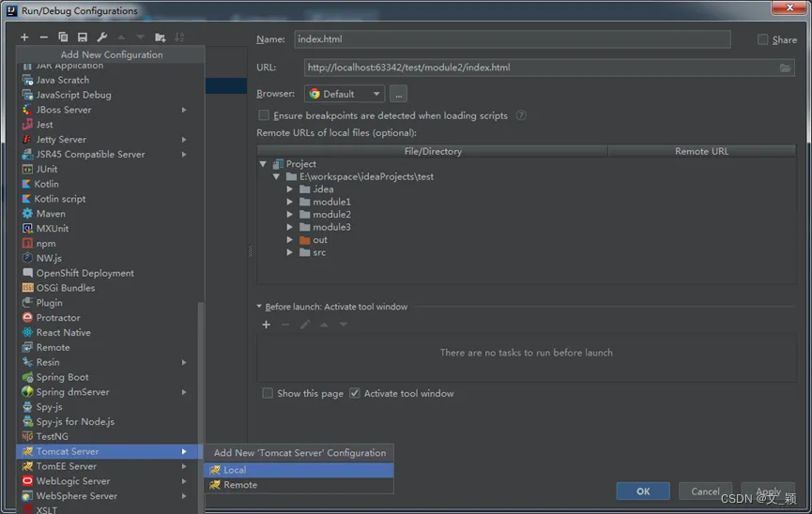
Task: Click the help icon beside breakpoints option
Action: point(521,115)
